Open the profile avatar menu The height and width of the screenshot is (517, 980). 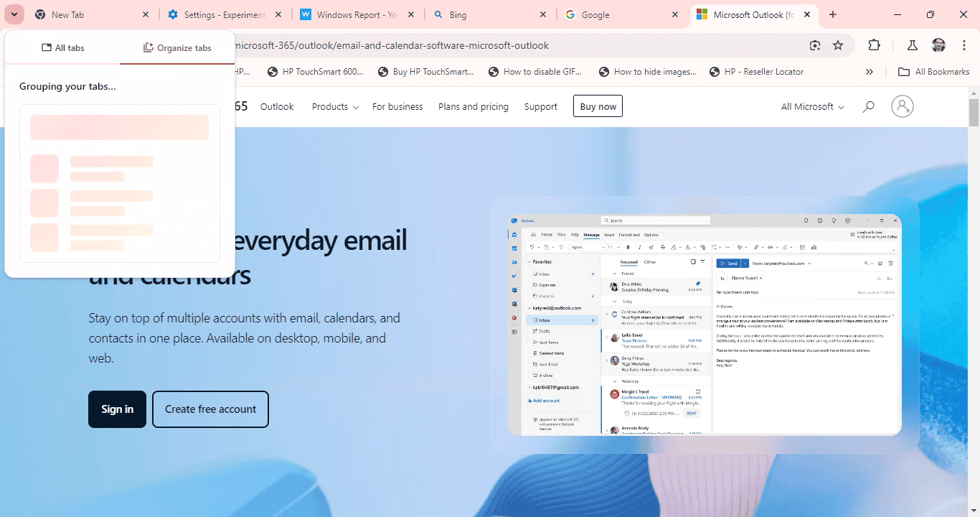tap(938, 45)
